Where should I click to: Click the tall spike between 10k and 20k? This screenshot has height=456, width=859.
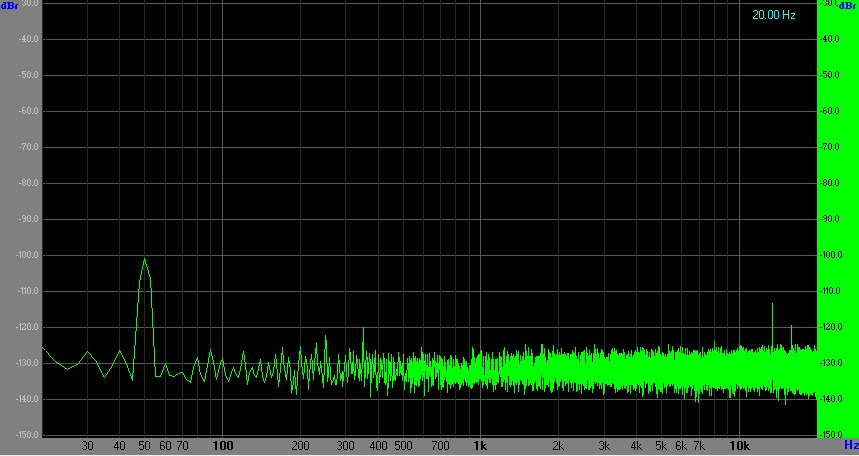tap(772, 305)
